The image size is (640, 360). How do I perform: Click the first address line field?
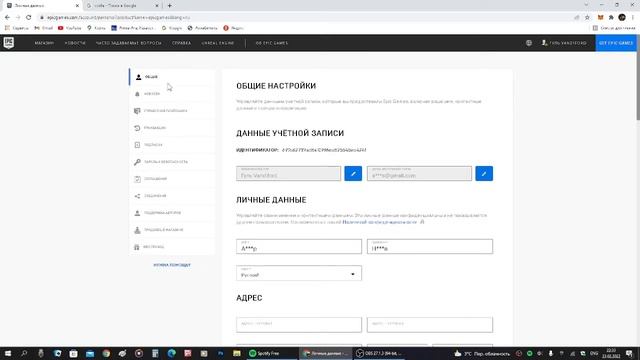tap(299, 324)
